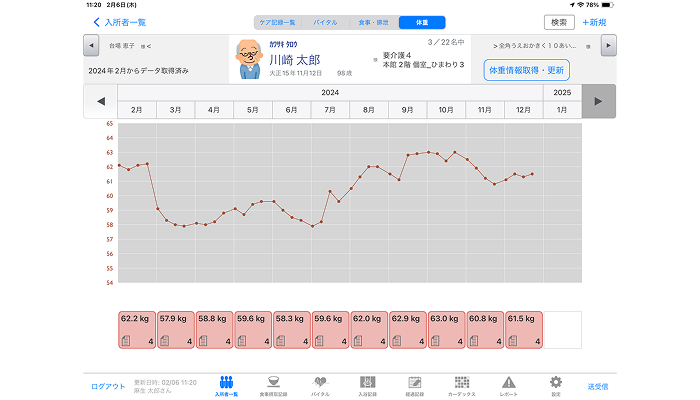Screen dimensions: 700x400
Task: Select the 11月 month header
Action: [485, 110]
